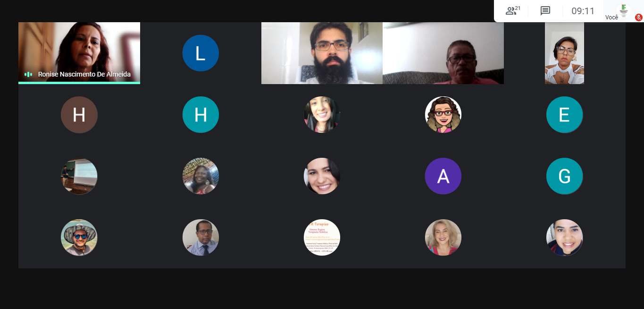Select the avatar with straw hat and sunglasses
Image resolution: width=644 pixels, height=309 pixels.
[x=79, y=238]
